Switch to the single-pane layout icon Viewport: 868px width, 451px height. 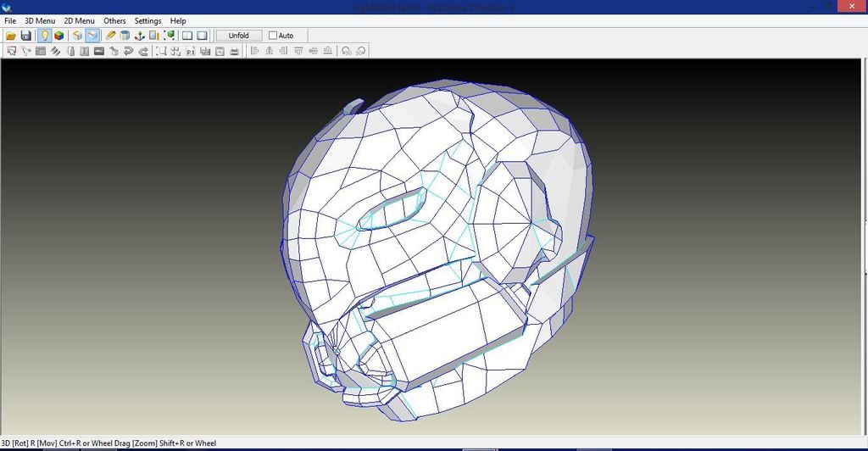(x=203, y=36)
